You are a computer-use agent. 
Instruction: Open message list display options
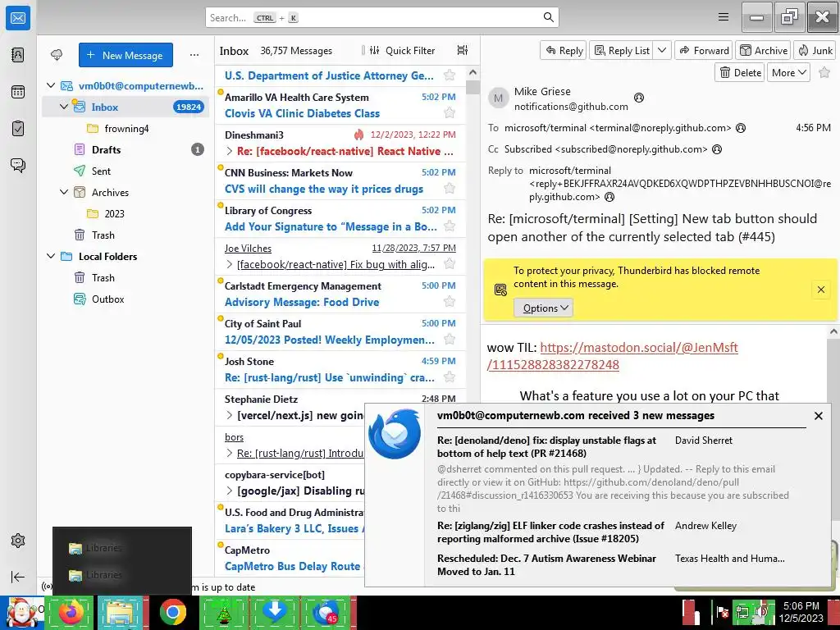tap(463, 50)
